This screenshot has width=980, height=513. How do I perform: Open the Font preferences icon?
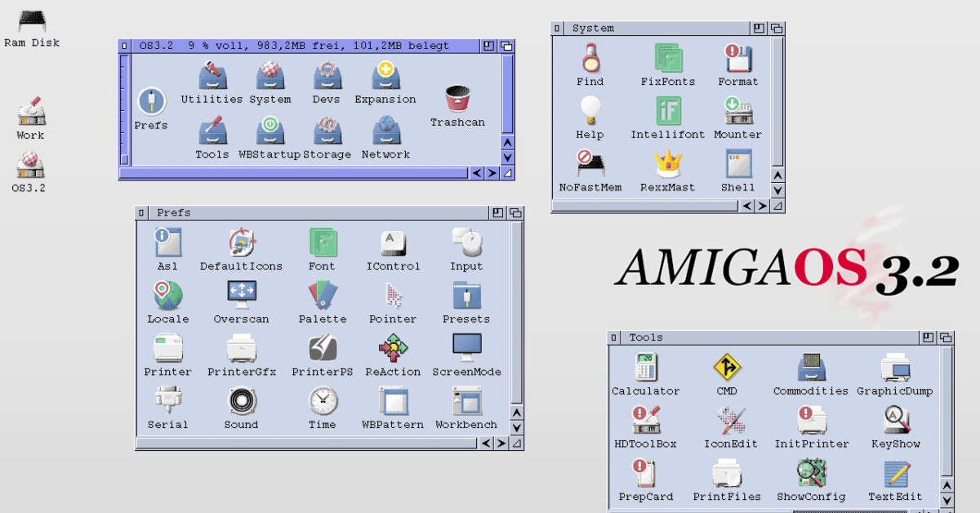point(323,243)
